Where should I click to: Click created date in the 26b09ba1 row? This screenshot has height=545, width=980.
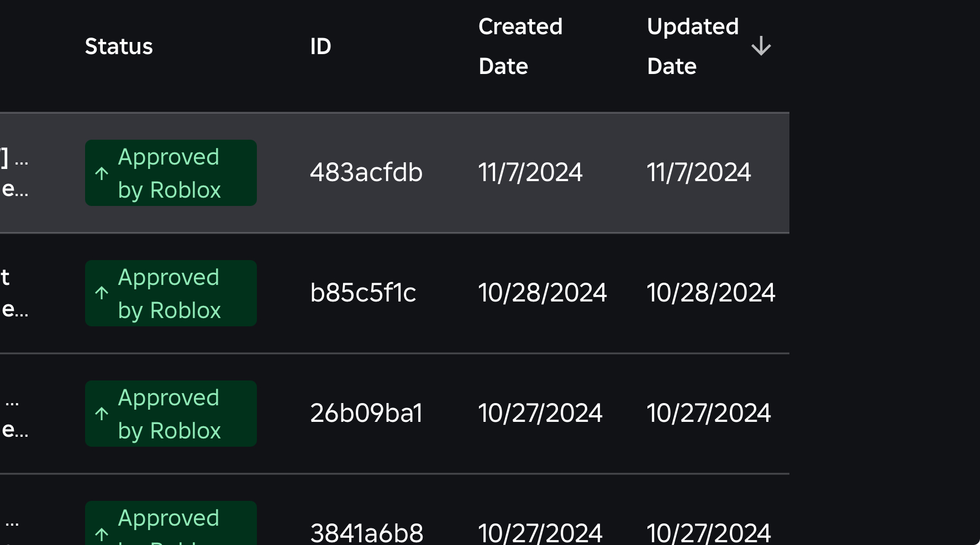[540, 413]
